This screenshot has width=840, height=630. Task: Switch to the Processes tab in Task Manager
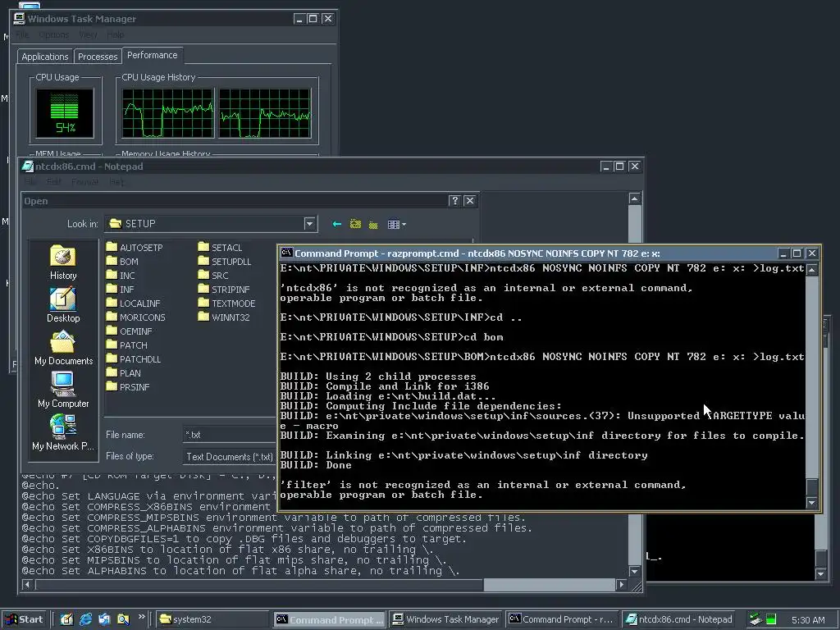point(98,57)
